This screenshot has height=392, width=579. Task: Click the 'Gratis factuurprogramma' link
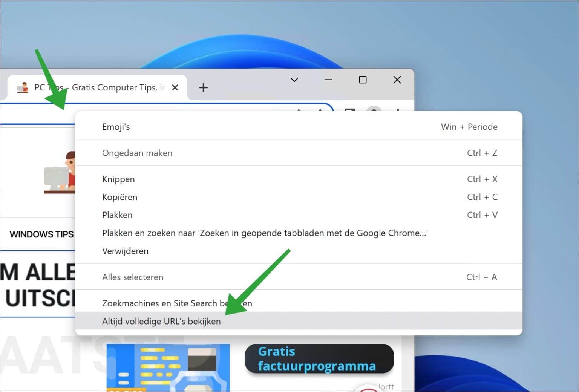319,358
